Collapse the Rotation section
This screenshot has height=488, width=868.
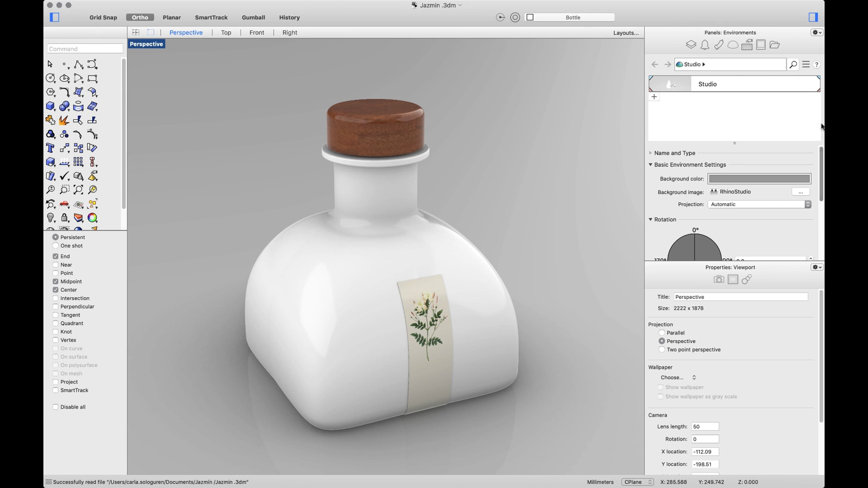click(x=651, y=219)
